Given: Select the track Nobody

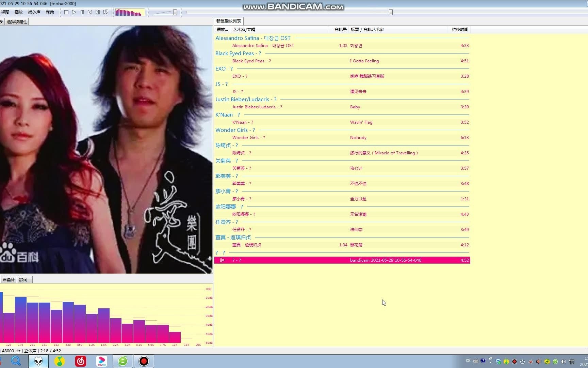Looking at the screenshot, I should [x=342, y=138].
